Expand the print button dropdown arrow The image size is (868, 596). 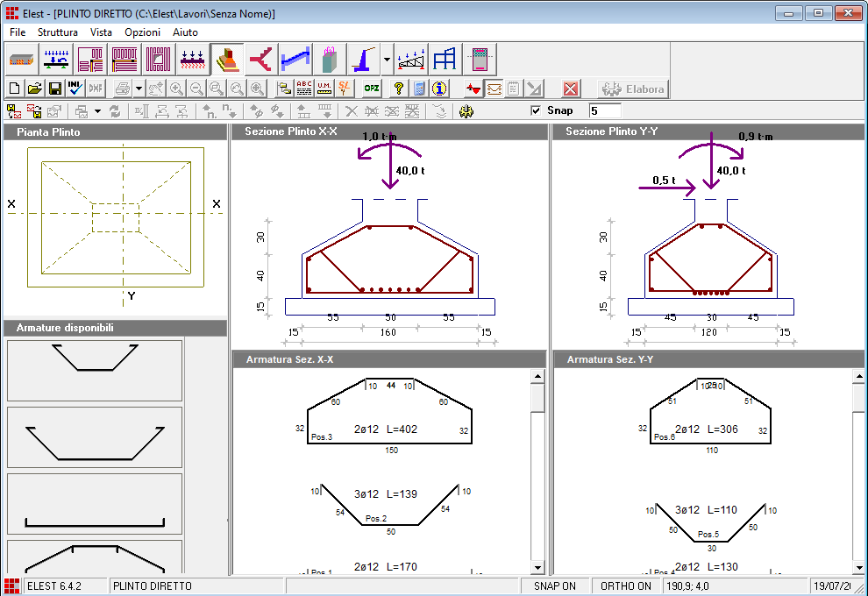click(x=139, y=89)
